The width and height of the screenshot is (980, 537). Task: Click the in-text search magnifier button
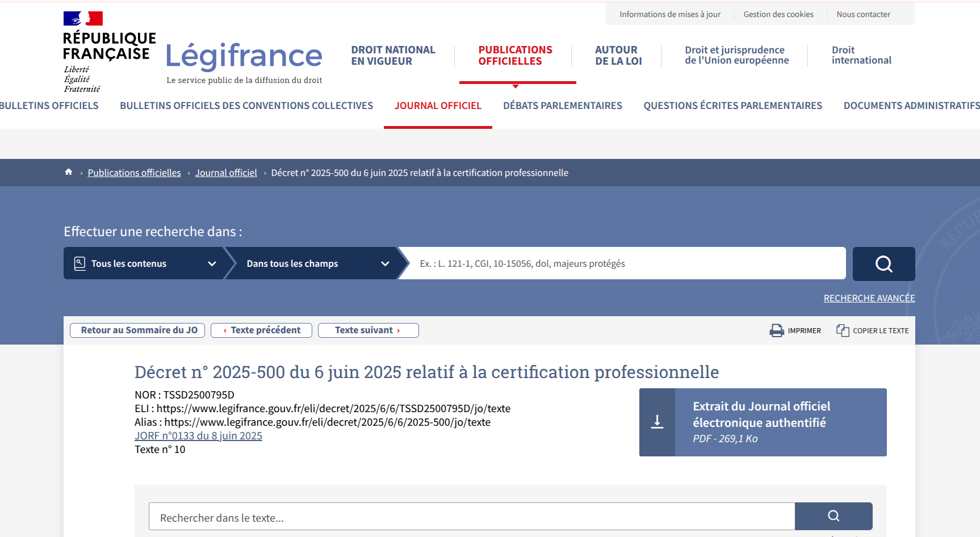834,516
